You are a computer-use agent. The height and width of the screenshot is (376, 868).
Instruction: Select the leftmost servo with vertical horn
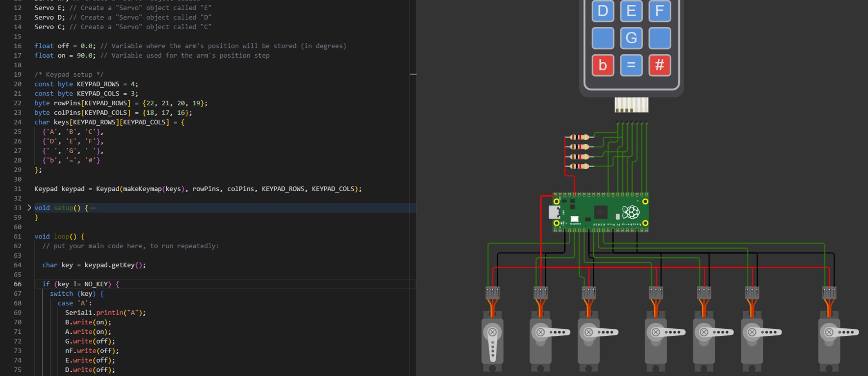(x=492, y=342)
